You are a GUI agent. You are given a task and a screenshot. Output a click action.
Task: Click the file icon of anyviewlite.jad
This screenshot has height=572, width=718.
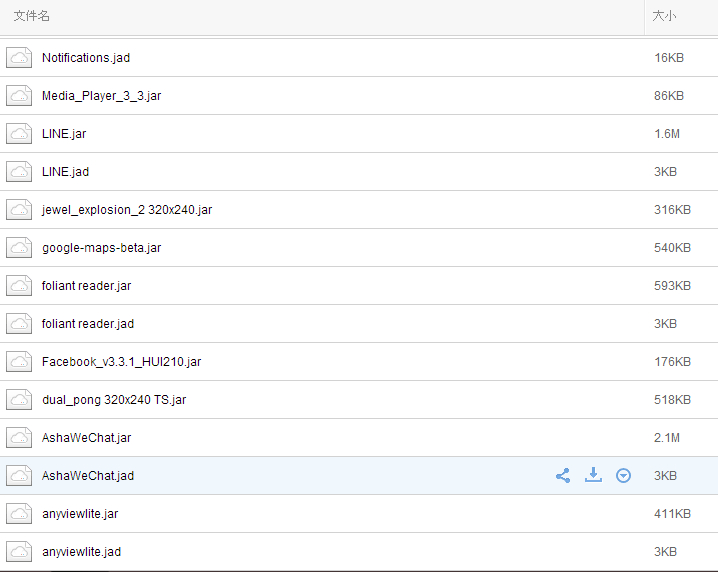click(19, 552)
